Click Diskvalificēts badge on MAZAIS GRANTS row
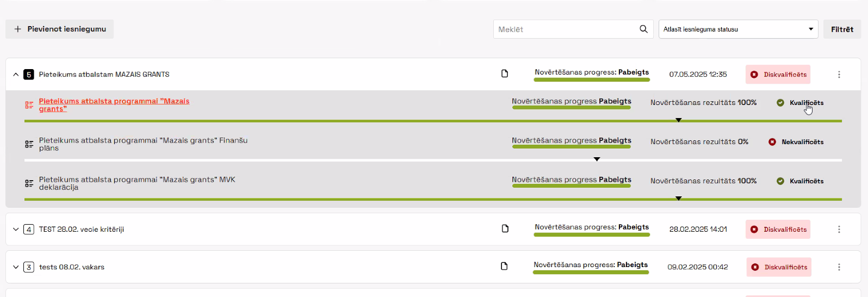868x297 pixels. 778,75
